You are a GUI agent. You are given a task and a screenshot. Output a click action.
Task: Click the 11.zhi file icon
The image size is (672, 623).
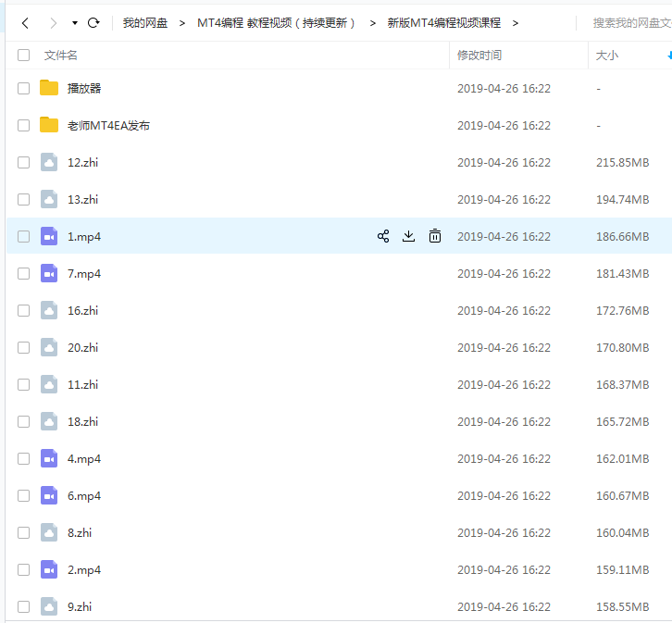pos(49,384)
